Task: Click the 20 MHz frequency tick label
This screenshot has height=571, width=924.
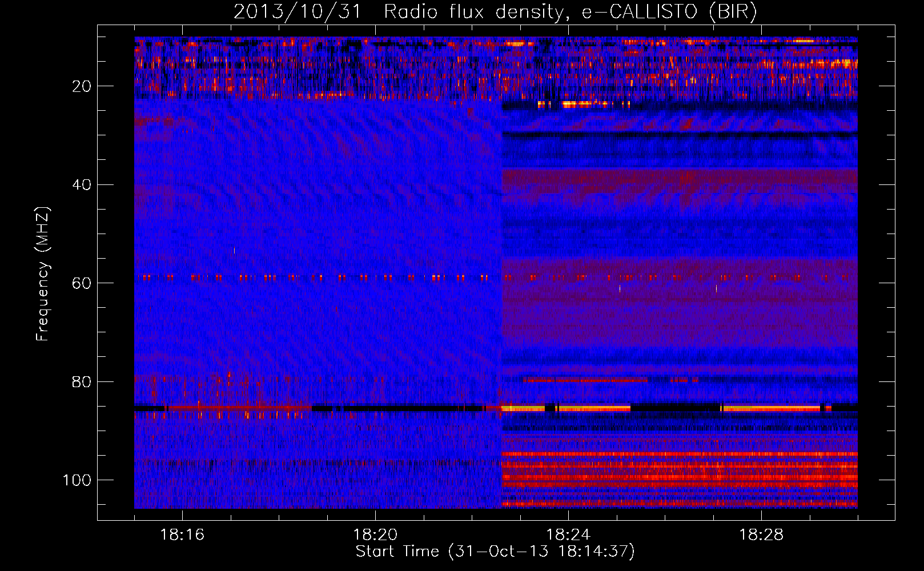Action: 82,86
